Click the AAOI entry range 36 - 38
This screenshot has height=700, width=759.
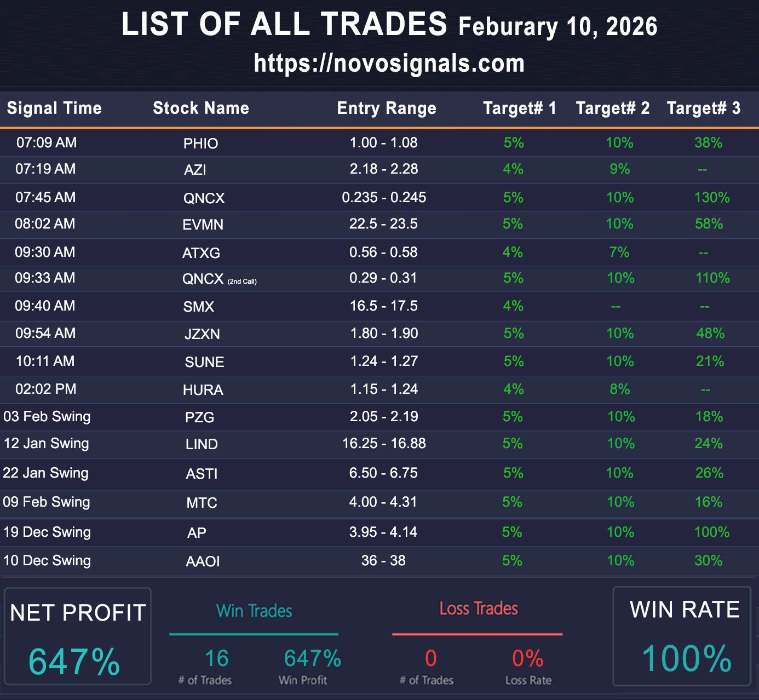click(x=383, y=561)
